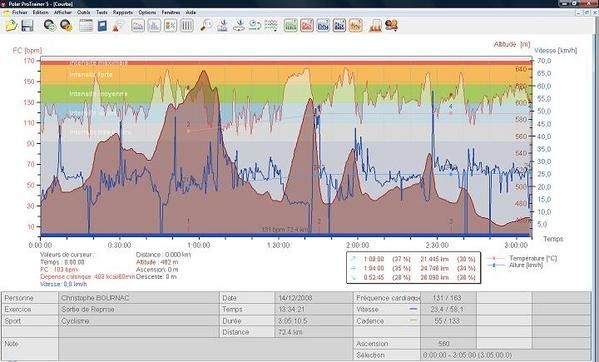Click lap marker 3 on the timeline
The width and height of the screenshot is (599, 362).
tap(451, 221)
